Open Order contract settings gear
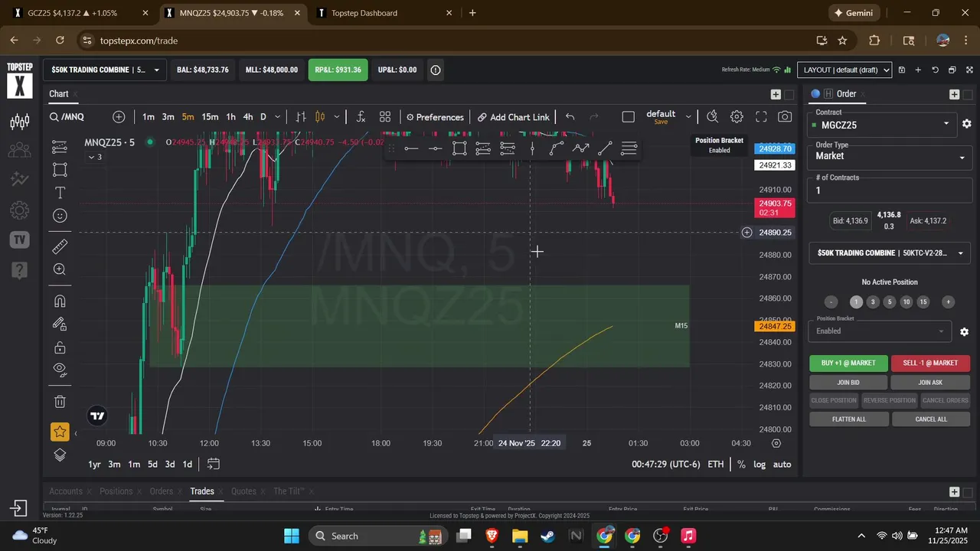The height and width of the screenshot is (551, 980). [x=966, y=124]
